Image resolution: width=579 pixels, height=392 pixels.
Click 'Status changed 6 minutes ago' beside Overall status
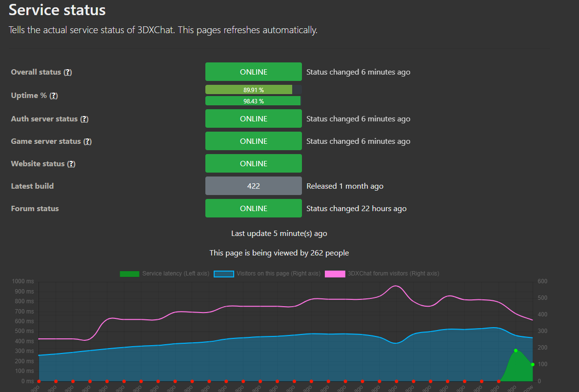(358, 72)
